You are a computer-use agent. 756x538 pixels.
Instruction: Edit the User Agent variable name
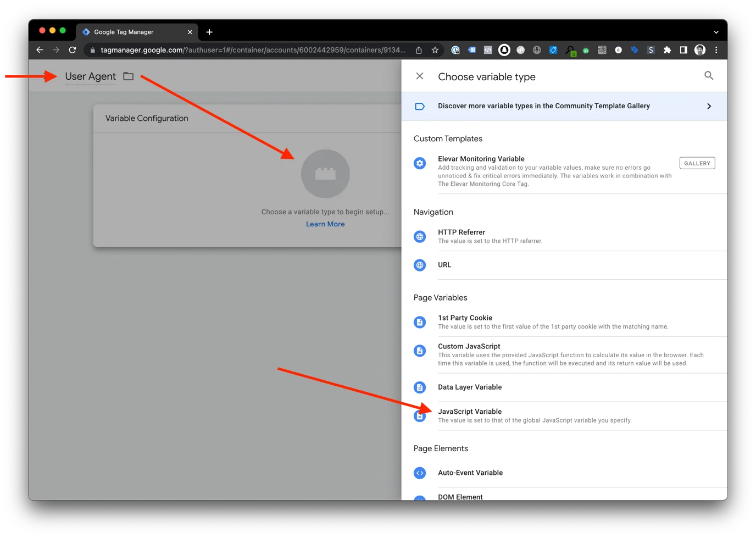(91, 76)
